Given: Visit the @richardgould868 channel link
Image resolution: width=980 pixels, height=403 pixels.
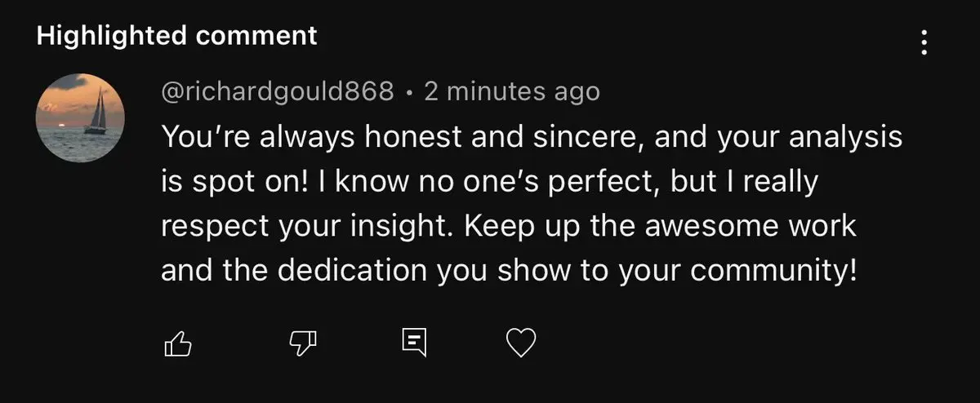Looking at the screenshot, I should click(278, 92).
